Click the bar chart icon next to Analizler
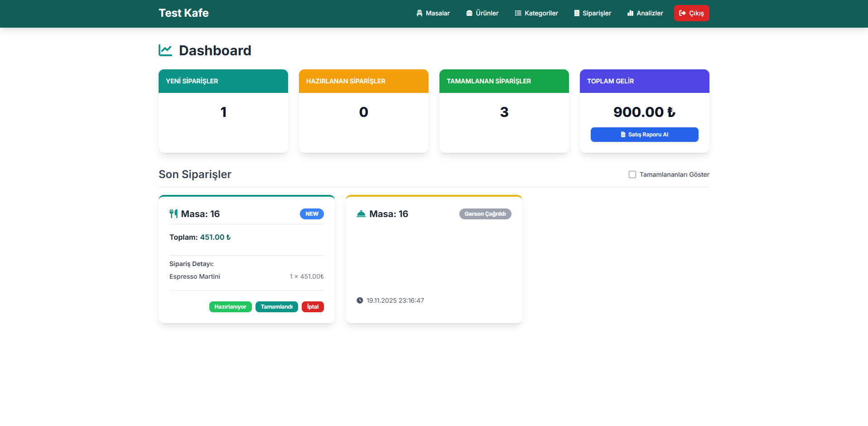The height and width of the screenshot is (426, 868). pyautogui.click(x=630, y=13)
